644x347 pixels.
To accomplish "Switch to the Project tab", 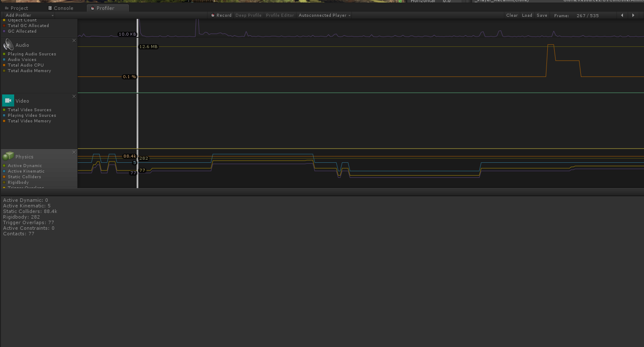I will point(16,8).
